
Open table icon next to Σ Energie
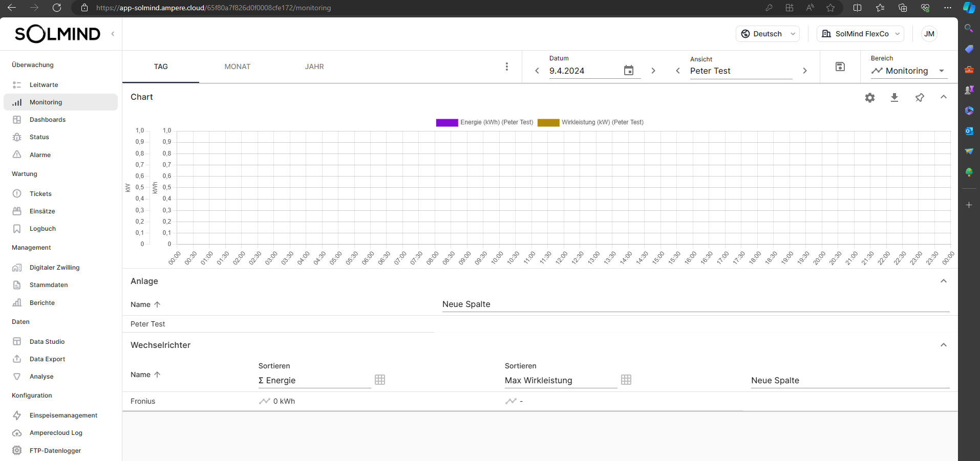click(x=379, y=380)
